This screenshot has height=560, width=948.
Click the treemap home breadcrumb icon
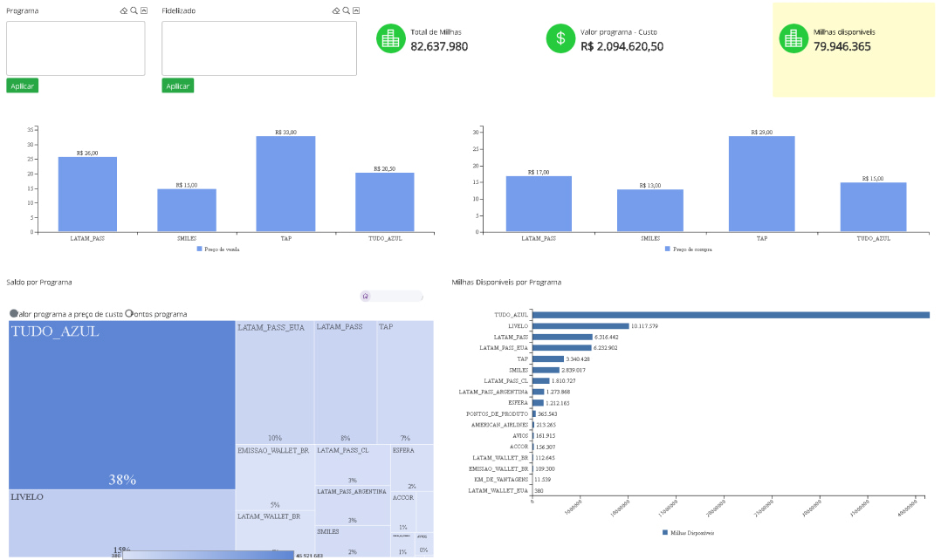coord(365,296)
